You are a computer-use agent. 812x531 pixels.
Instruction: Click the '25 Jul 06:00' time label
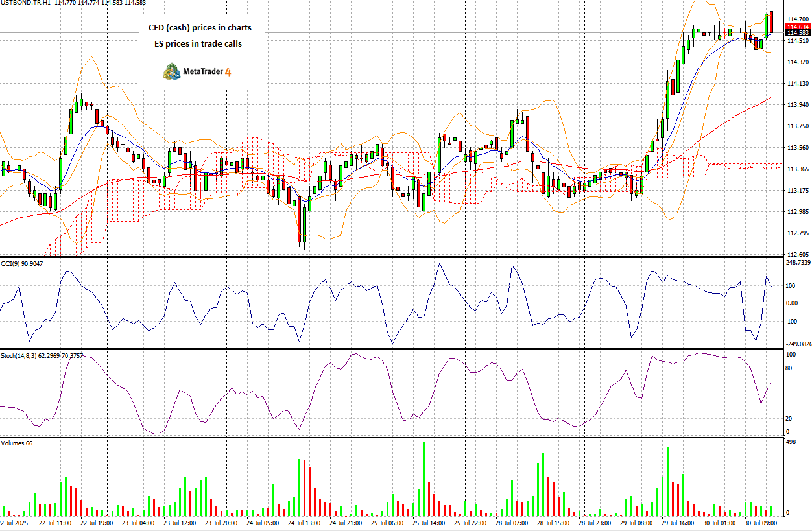(387, 523)
